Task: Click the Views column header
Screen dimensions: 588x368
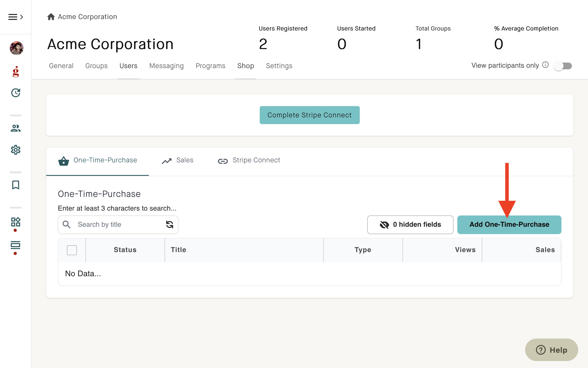Action: [442, 250]
